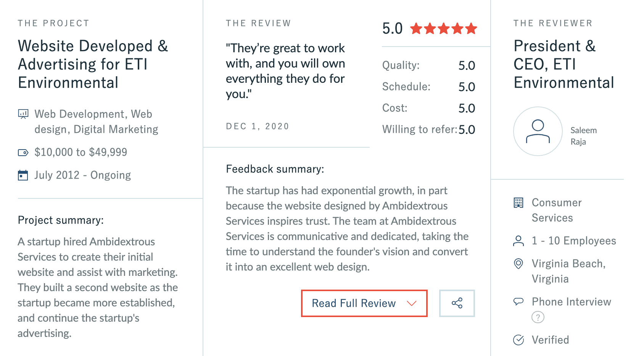Image resolution: width=644 pixels, height=356 pixels.
Task: Click the calendar icon beside July 2012
Action: [23, 175]
